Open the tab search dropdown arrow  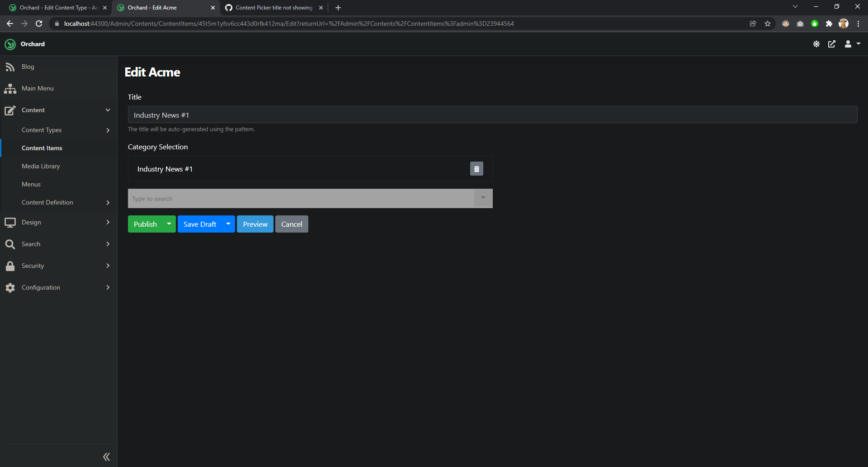(x=795, y=7)
